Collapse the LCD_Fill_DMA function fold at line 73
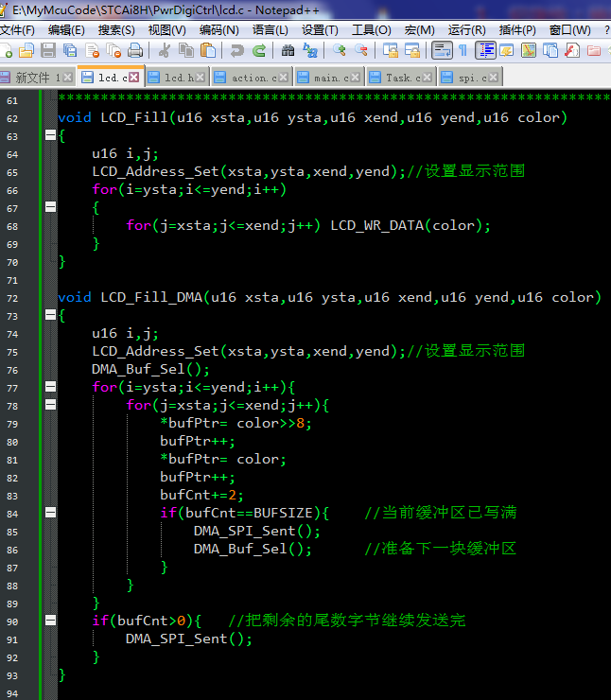The image size is (611, 700). pos(50,316)
